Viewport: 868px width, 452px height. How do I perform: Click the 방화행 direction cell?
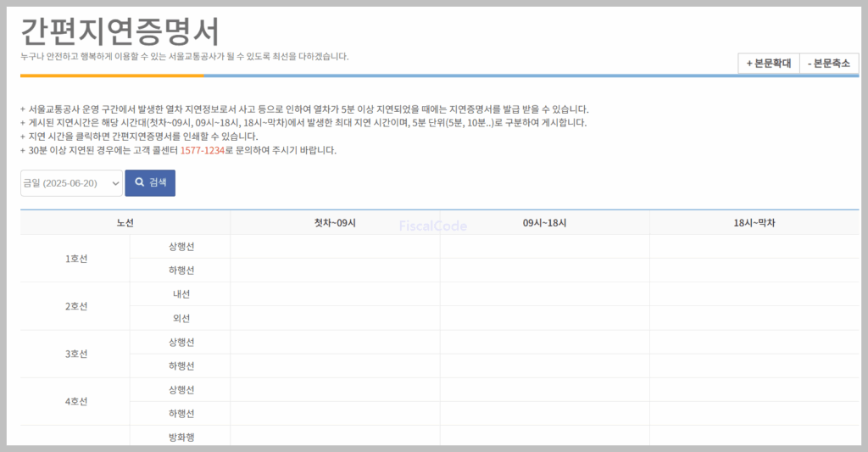(x=181, y=437)
